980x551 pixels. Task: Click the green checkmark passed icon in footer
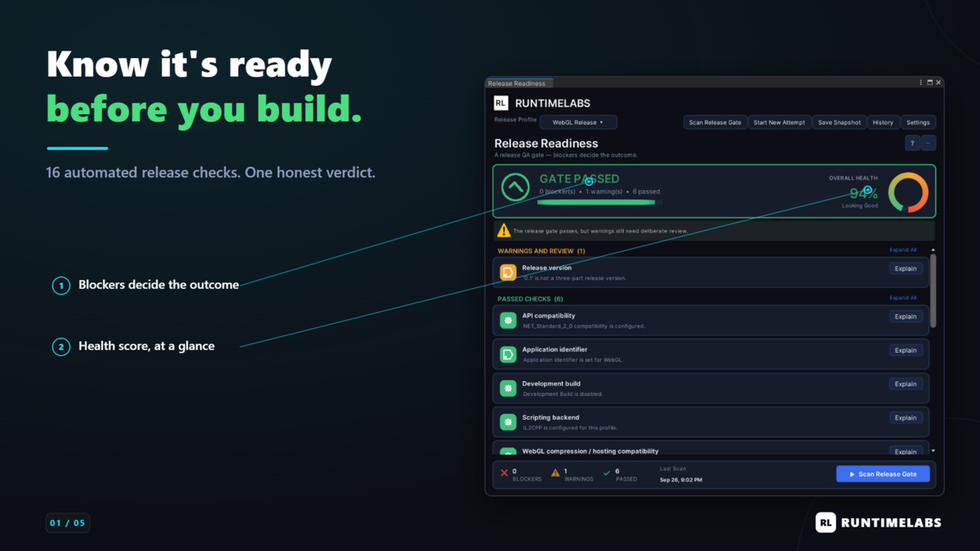click(x=607, y=473)
